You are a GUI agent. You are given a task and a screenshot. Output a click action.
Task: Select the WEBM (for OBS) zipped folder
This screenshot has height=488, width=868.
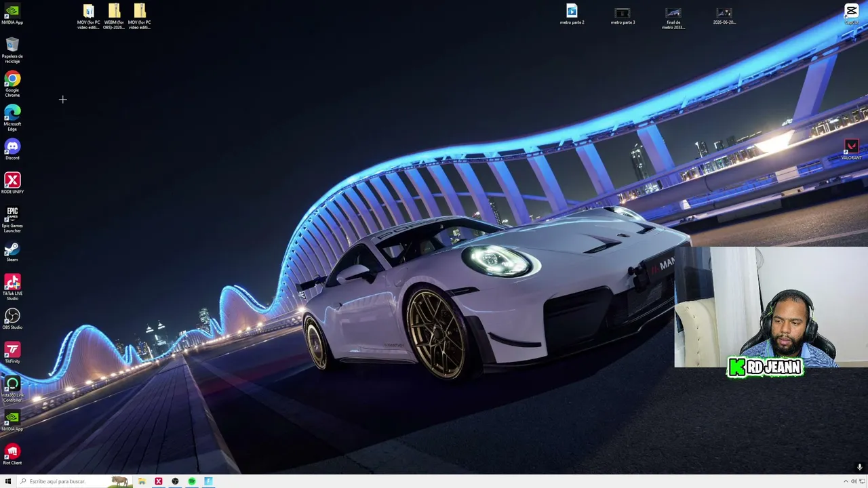click(114, 17)
